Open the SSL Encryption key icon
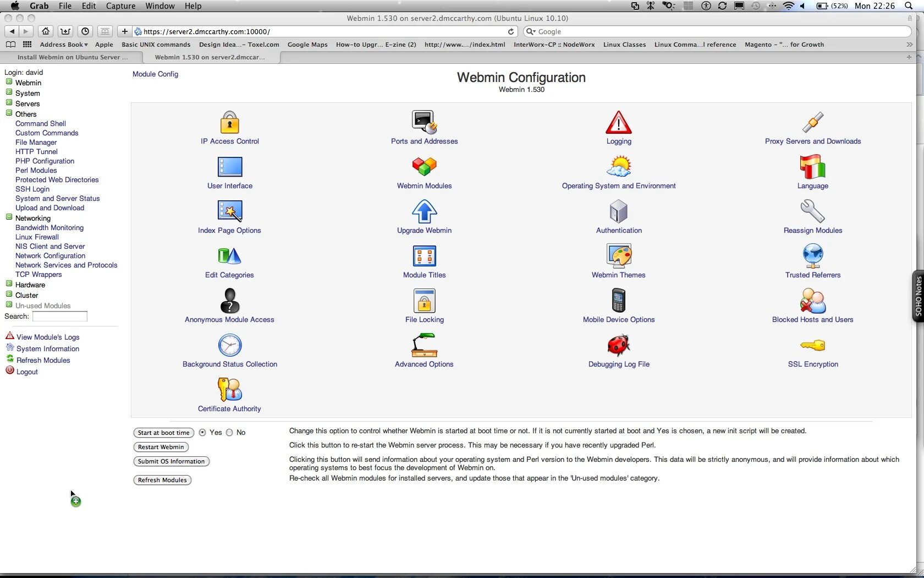This screenshot has width=924, height=578. (x=813, y=345)
